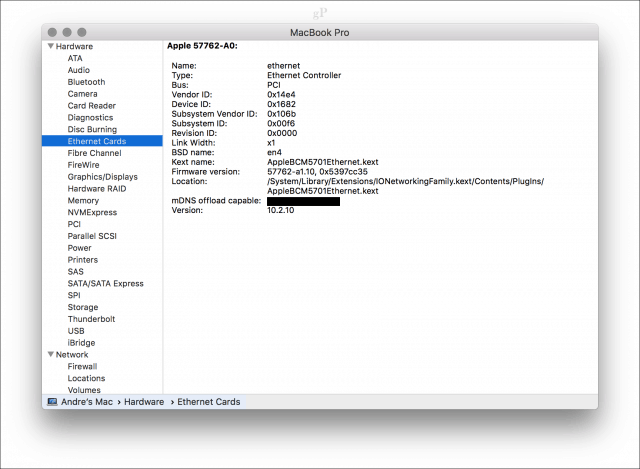Select Locations under Network
The image size is (640, 469).
87,378
